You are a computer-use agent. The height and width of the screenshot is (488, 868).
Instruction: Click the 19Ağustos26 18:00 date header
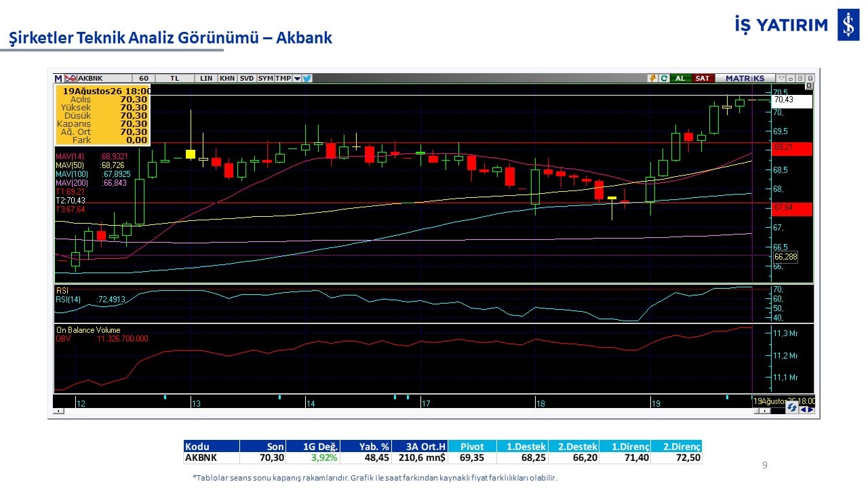pos(106,91)
